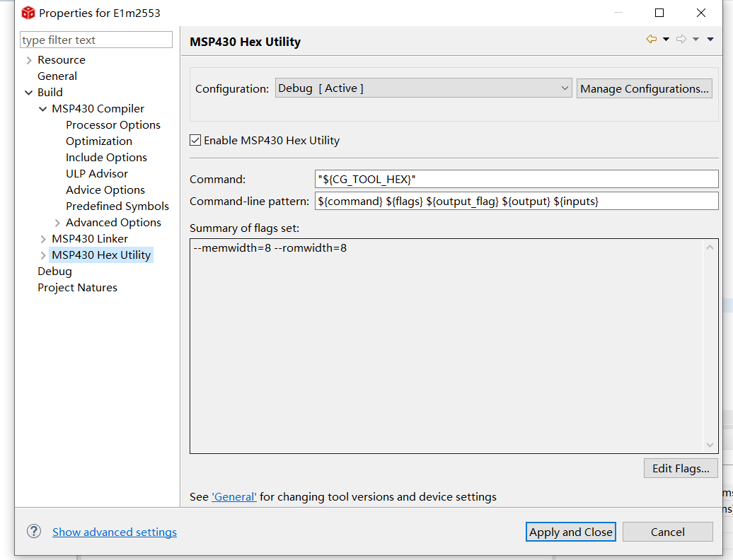The width and height of the screenshot is (733, 560).
Task: Collapse the Build tree node
Action: (29, 93)
